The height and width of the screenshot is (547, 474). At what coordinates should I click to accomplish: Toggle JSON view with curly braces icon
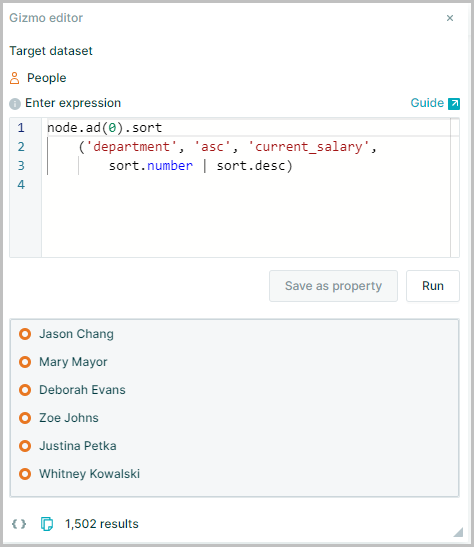(x=19, y=524)
